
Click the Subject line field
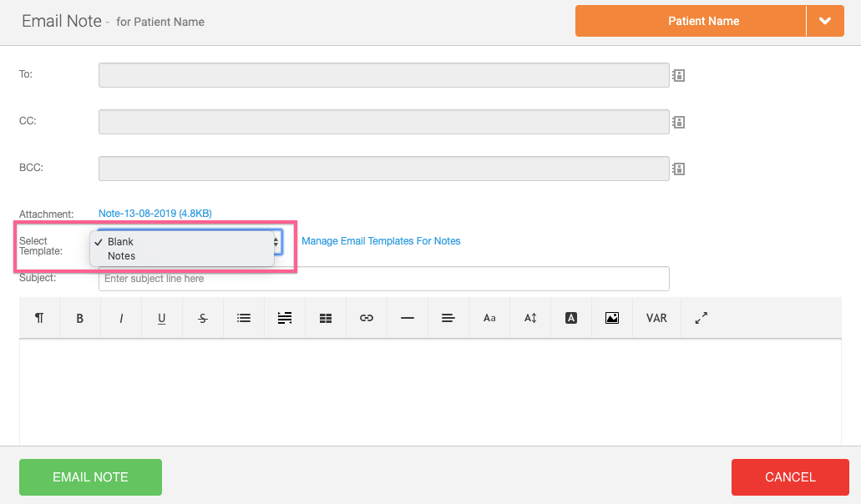pos(384,279)
